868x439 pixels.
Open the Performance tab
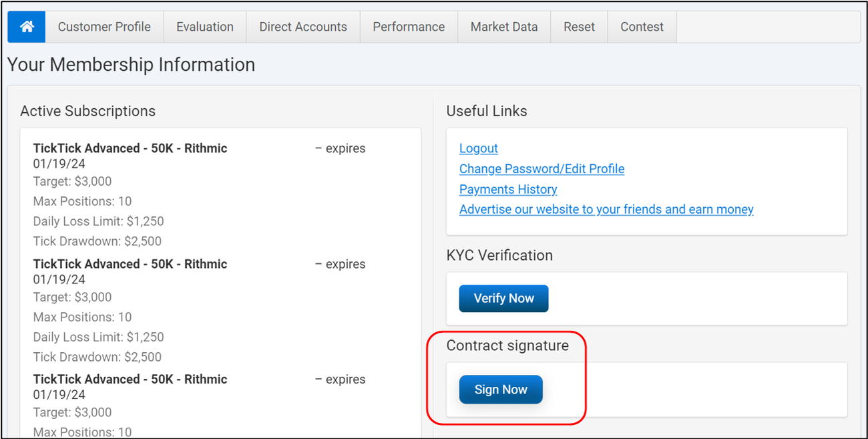pyautogui.click(x=409, y=27)
